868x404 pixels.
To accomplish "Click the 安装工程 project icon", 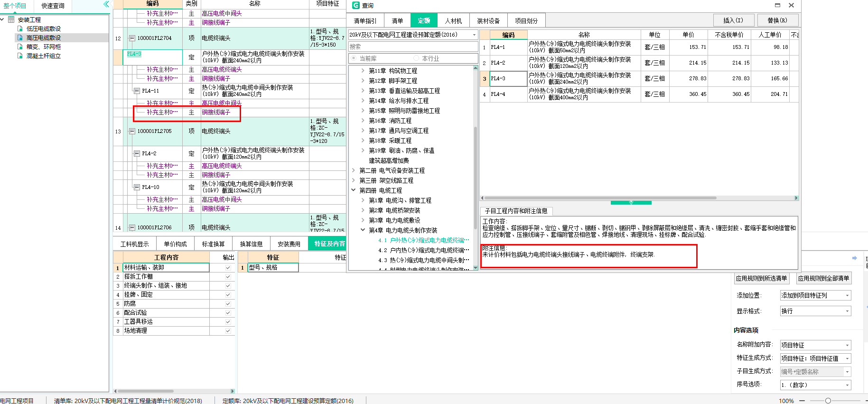I will pyautogui.click(x=11, y=19).
